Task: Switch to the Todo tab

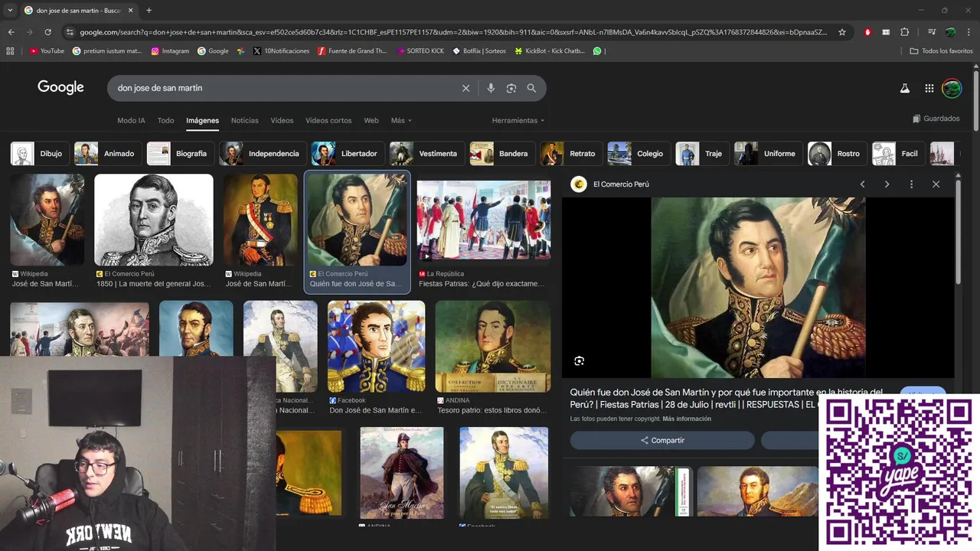Action: (x=165, y=120)
